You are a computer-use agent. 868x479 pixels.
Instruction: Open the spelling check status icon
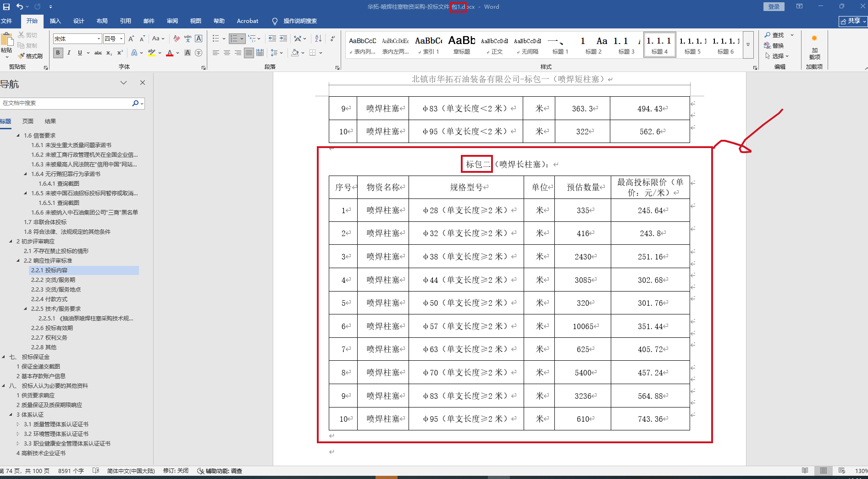point(96,471)
